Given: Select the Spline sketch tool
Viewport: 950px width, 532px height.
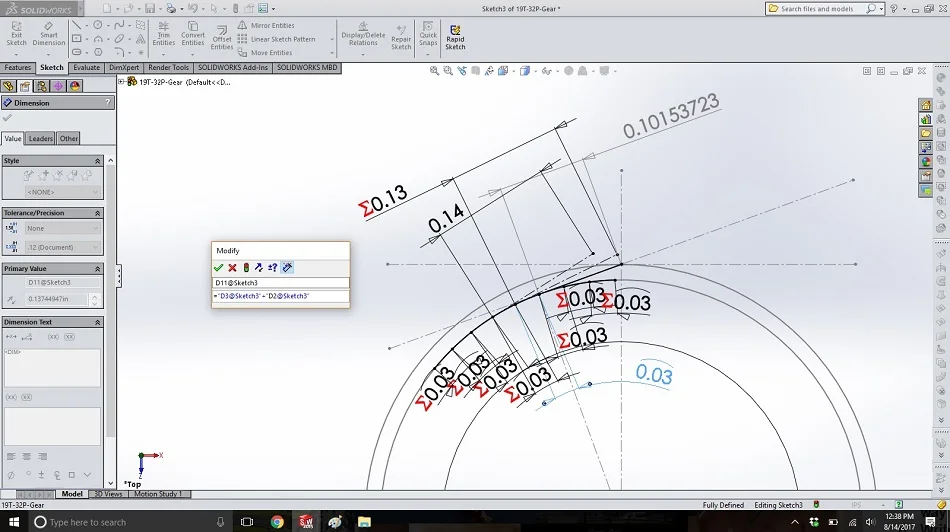Looking at the screenshot, I should click(x=119, y=25).
